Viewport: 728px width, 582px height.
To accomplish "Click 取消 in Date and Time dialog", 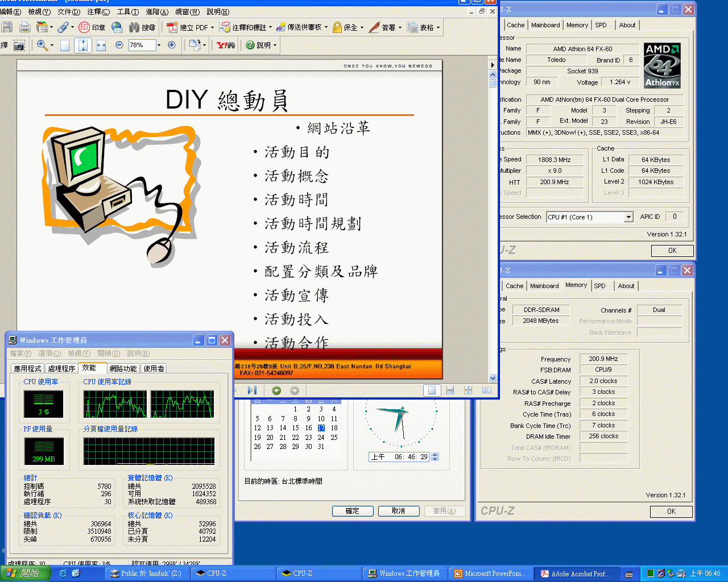I will click(x=399, y=511).
